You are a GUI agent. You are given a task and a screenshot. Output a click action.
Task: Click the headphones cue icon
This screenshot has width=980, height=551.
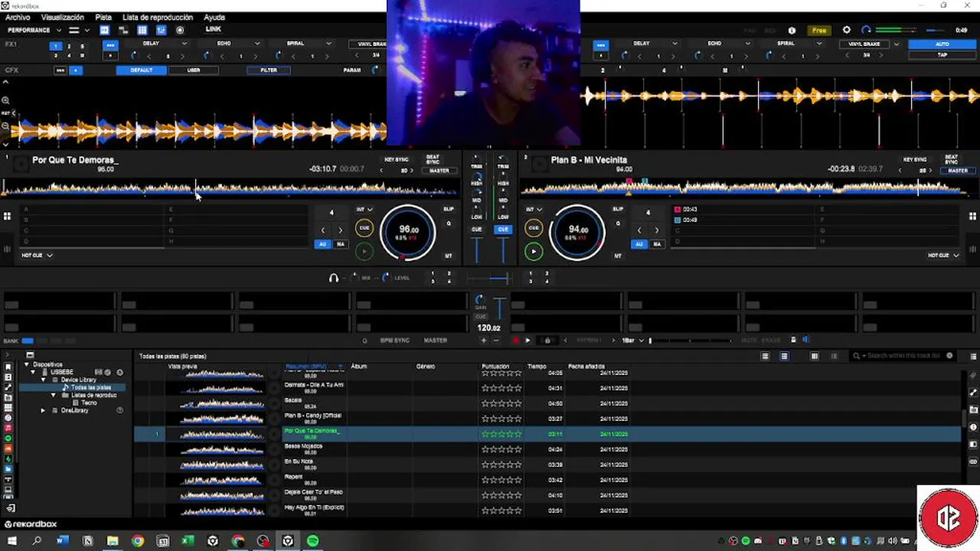tap(333, 278)
